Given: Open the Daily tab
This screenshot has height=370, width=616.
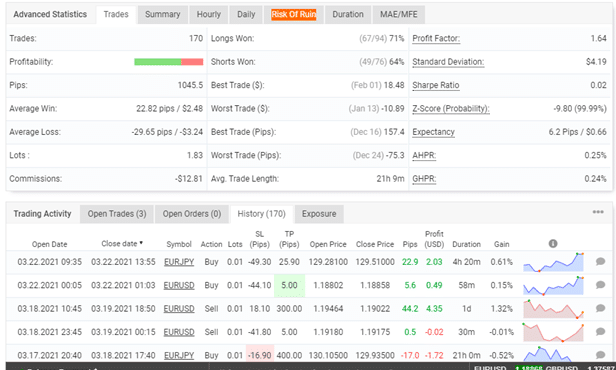Looking at the screenshot, I should [246, 15].
